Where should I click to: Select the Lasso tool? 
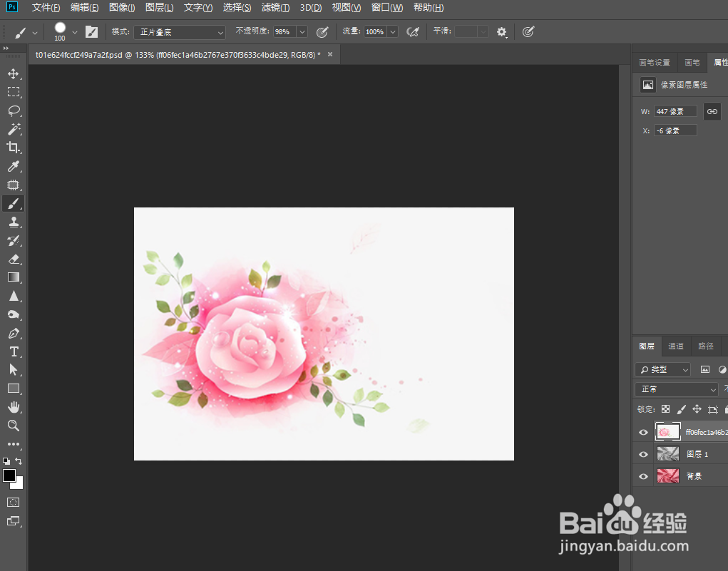pos(14,110)
